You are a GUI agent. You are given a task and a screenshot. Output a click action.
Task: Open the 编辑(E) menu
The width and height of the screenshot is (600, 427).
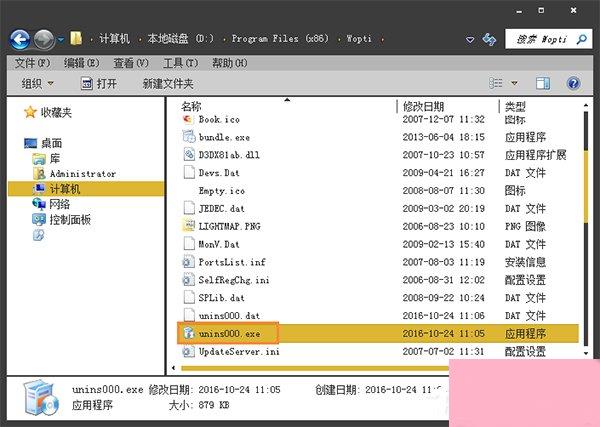[x=82, y=63]
